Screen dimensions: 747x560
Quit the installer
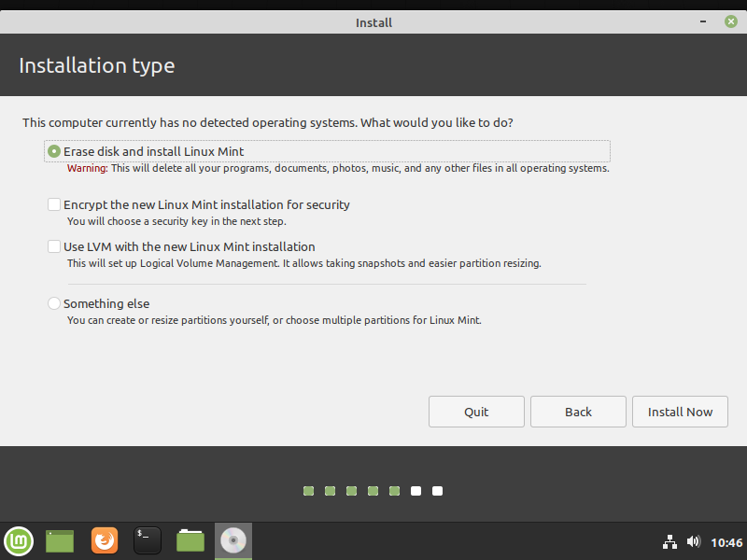476,412
